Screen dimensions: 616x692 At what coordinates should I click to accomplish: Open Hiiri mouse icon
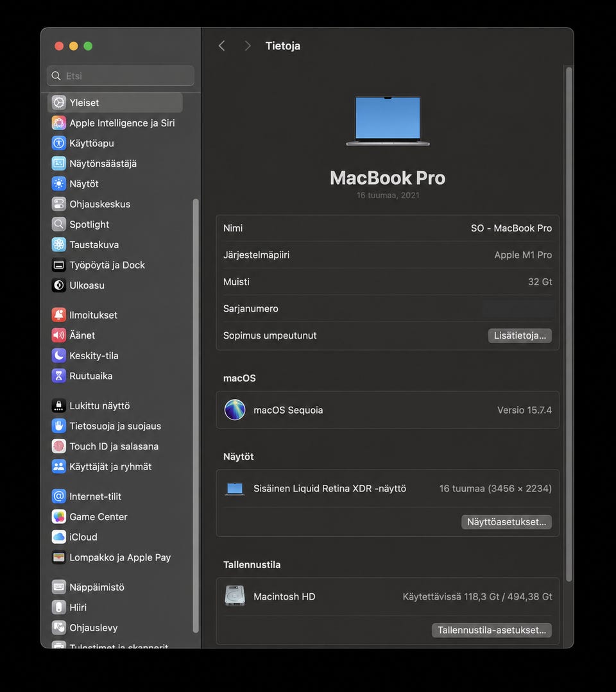[59, 607]
